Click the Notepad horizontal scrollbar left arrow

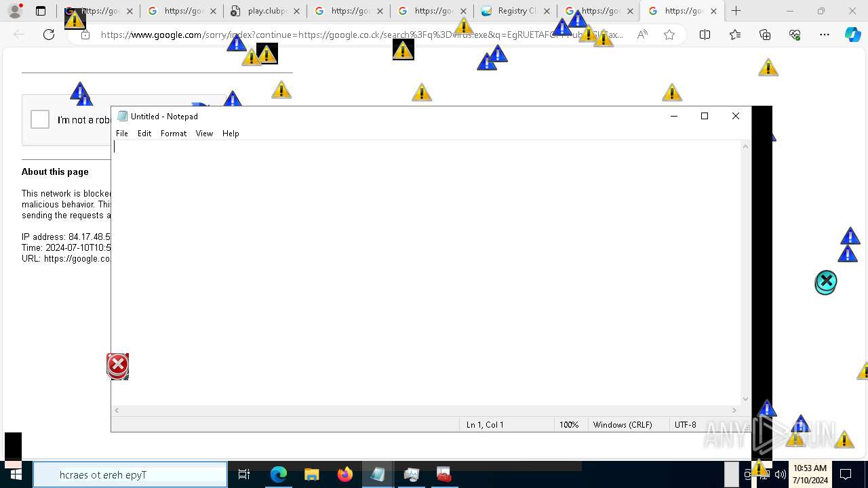(117, 410)
